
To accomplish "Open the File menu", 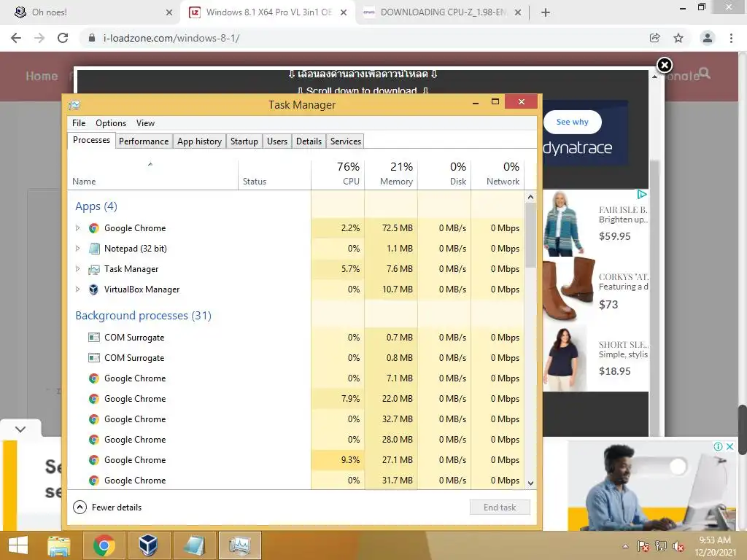I will pos(79,122).
